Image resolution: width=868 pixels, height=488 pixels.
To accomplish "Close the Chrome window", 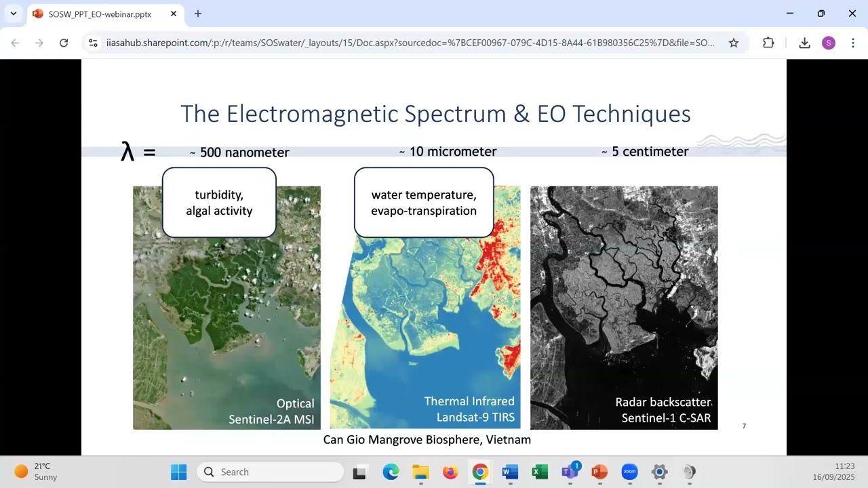I will tap(852, 14).
